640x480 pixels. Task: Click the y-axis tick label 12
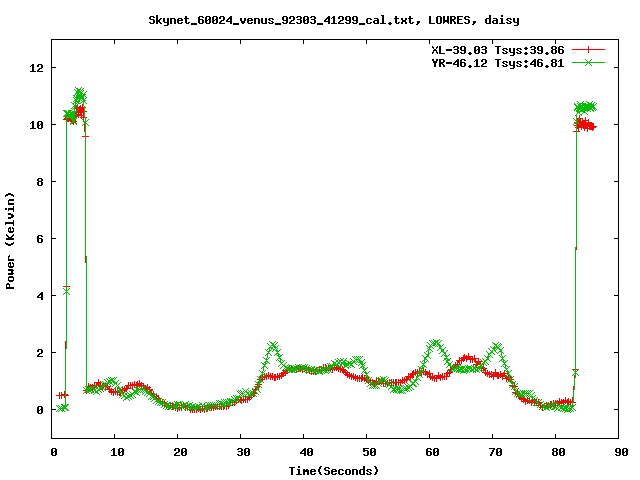pos(37,68)
